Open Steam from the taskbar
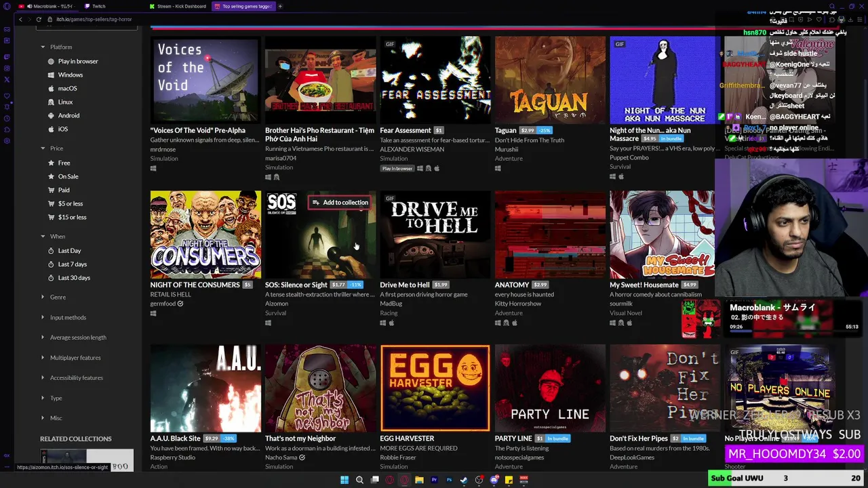Screen dimensions: 868x488 [464, 480]
